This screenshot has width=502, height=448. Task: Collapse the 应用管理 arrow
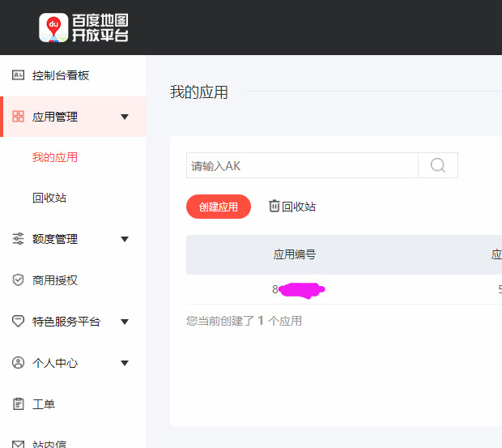pos(125,117)
